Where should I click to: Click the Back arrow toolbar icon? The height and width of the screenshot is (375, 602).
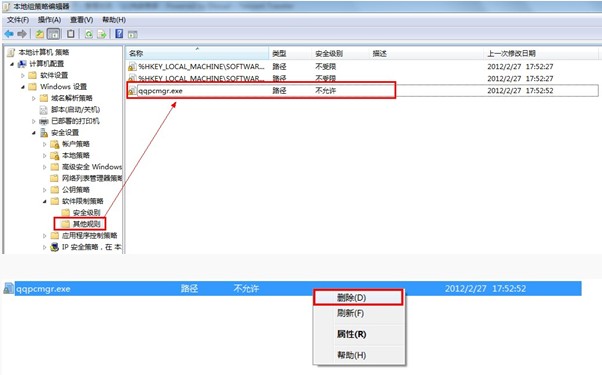pyautogui.click(x=9, y=34)
